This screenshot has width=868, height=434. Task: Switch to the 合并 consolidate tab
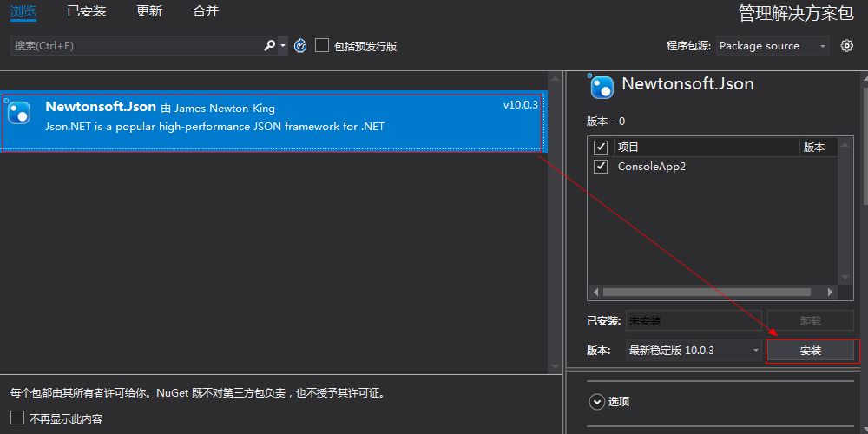pos(206,11)
